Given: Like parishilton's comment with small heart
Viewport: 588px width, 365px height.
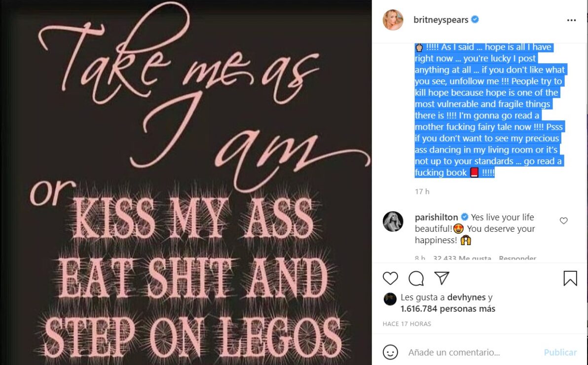Looking at the screenshot, I should tap(564, 221).
